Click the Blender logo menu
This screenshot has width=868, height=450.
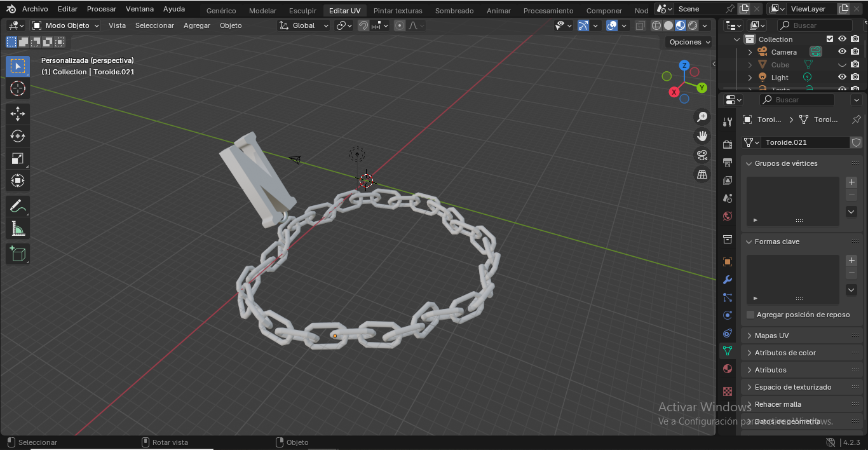[11, 9]
